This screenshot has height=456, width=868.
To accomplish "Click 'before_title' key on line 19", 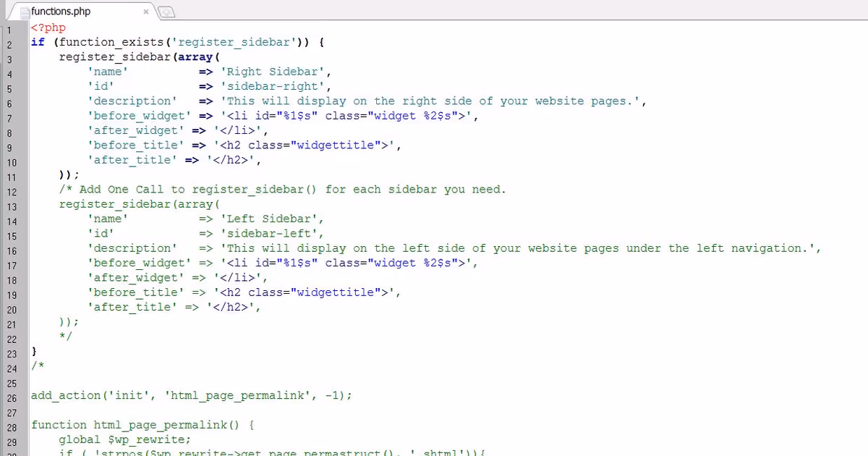I will click(x=136, y=292).
